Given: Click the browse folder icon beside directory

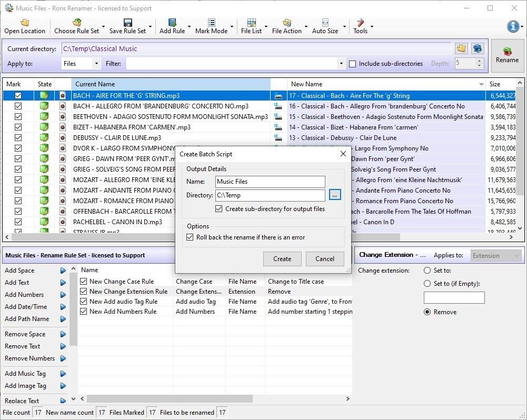Looking at the screenshot, I should (x=461, y=48).
